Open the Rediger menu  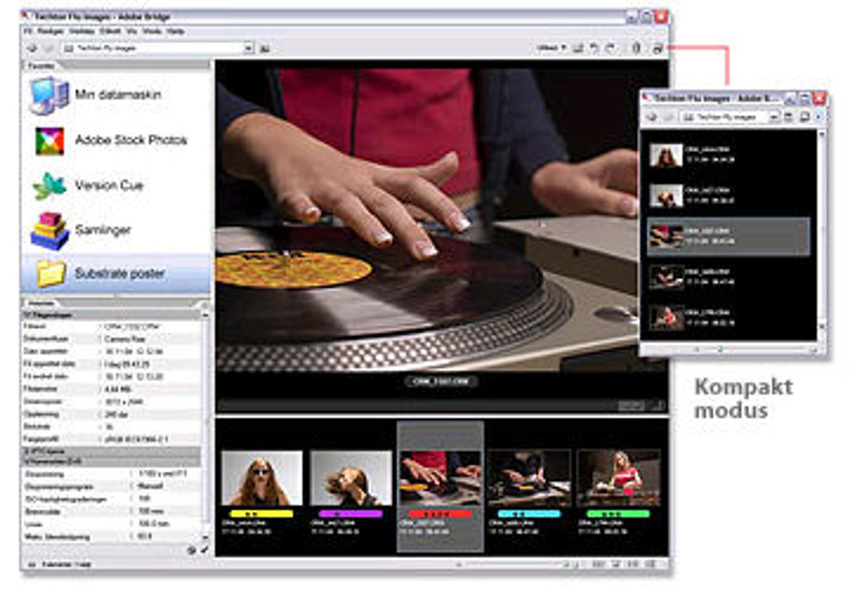pos(51,31)
